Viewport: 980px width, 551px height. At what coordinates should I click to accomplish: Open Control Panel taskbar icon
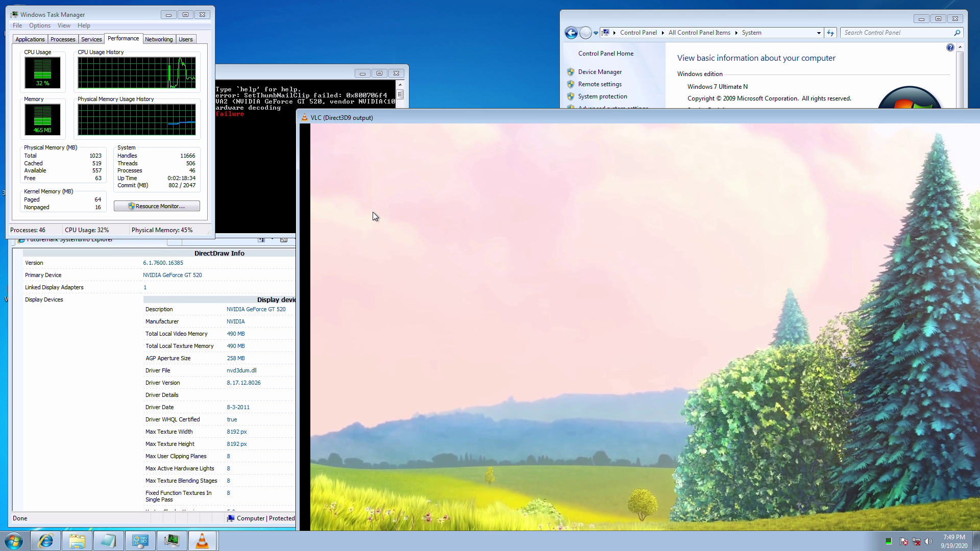[x=140, y=541]
